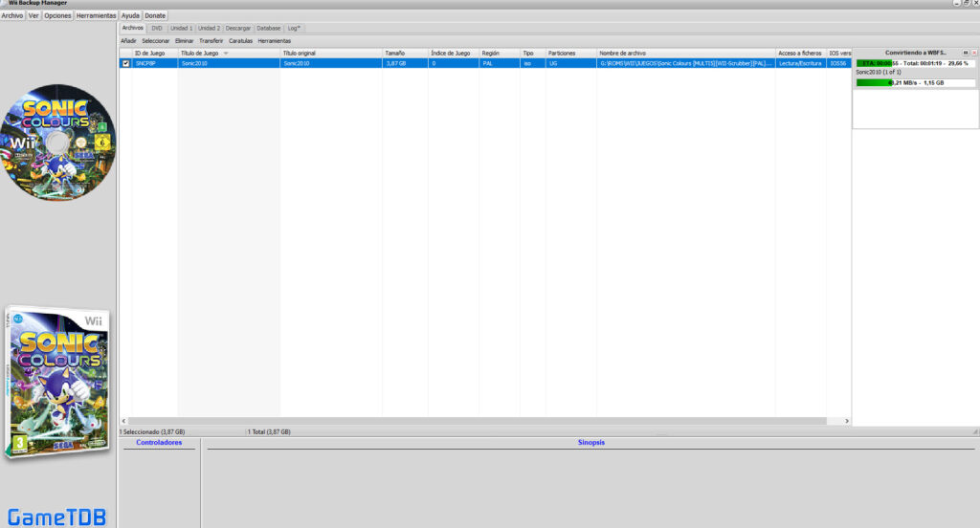
Task: Open the Ver menu
Action: [x=33, y=15]
